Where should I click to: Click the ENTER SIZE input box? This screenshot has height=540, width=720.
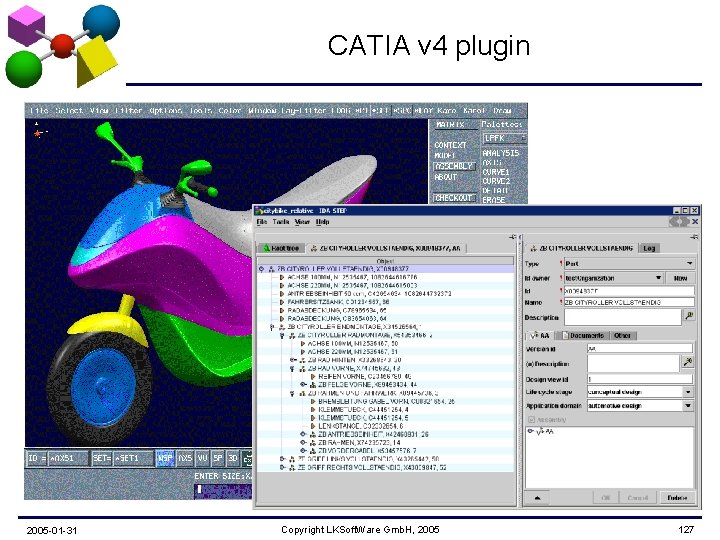pos(224,490)
